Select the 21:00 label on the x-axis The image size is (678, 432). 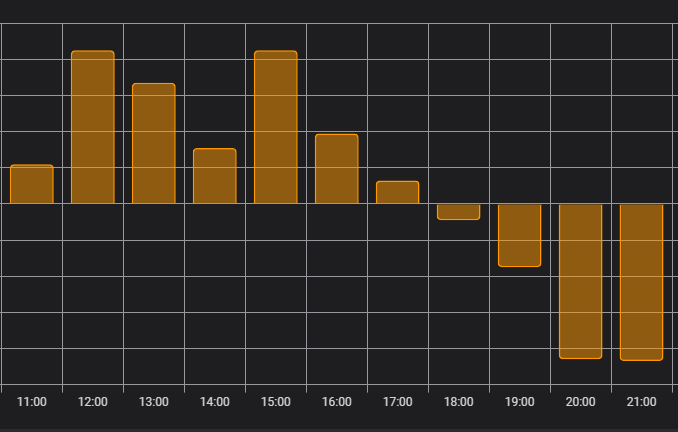pyautogui.click(x=642, y=402)
